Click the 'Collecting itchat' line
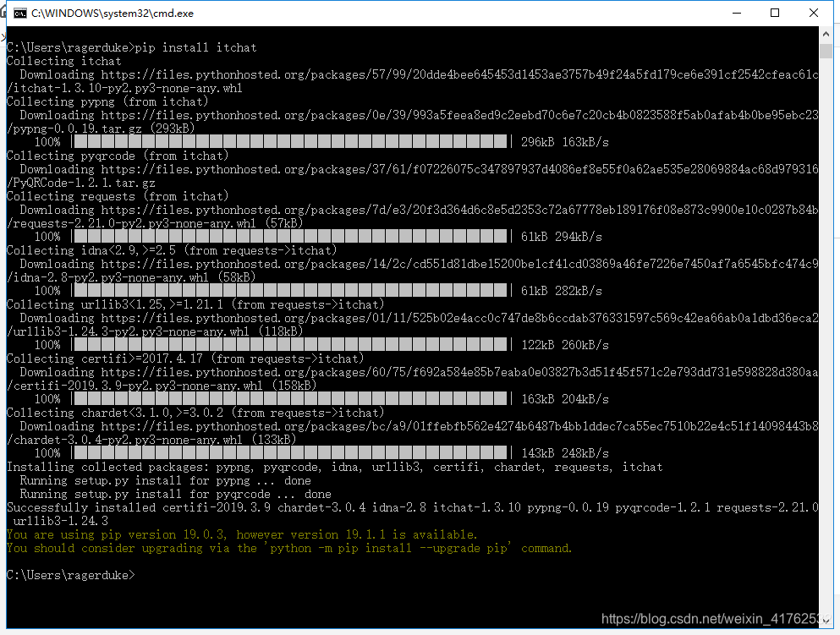The image size is (840, 635). [x=63, y=61]
